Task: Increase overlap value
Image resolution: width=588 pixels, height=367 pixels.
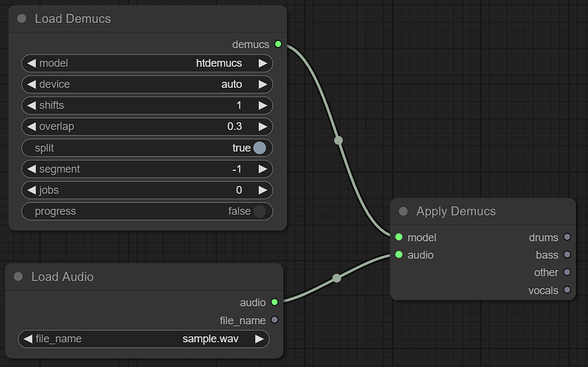Action: pyautogui.click(x=263, y=127)
